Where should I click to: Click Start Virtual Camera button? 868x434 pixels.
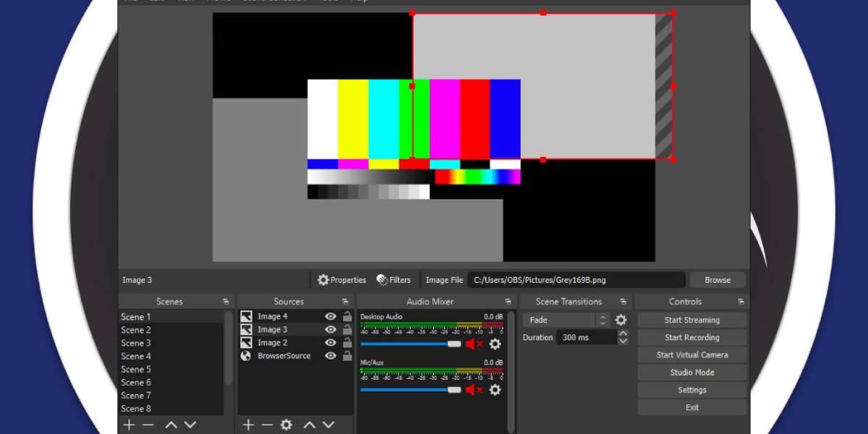click(x=692, y=355)
